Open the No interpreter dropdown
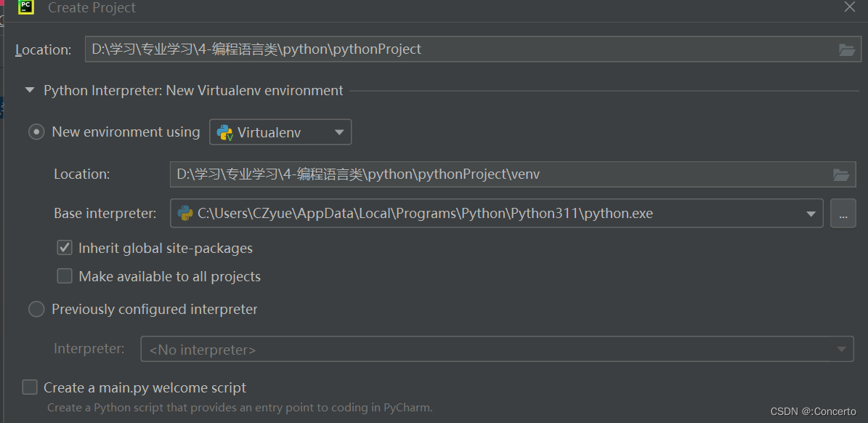 tap(843, 348)
